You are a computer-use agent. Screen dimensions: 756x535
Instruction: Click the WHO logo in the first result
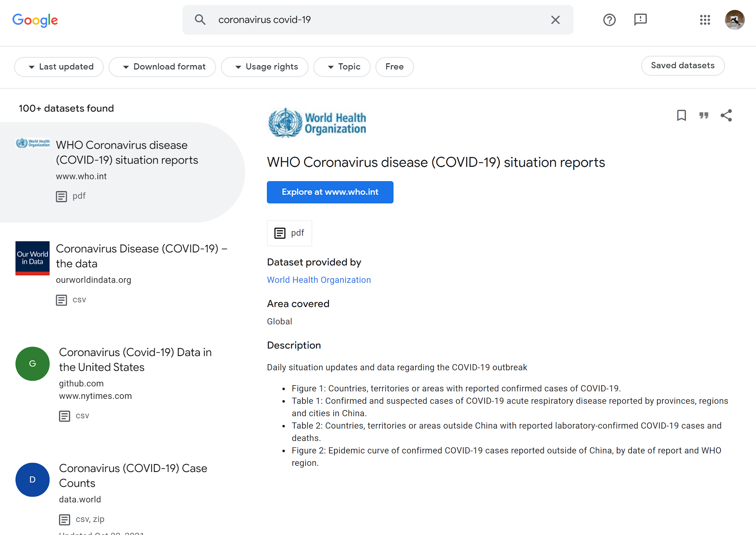point(32,143)
